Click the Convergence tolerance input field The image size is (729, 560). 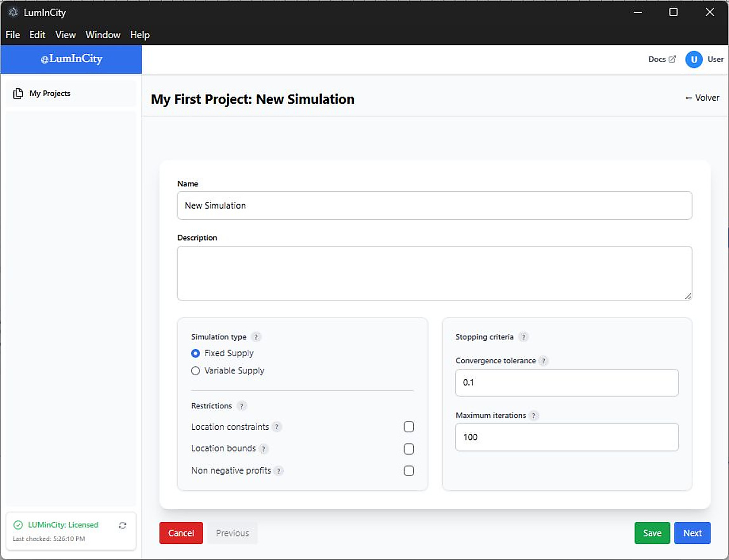567,383
